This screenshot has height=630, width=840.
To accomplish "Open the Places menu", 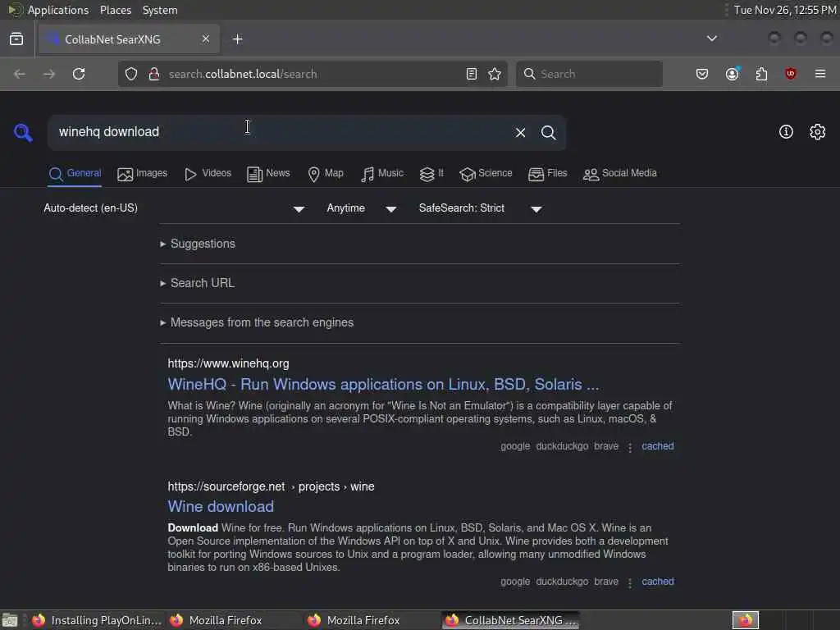I will (116, 10).
